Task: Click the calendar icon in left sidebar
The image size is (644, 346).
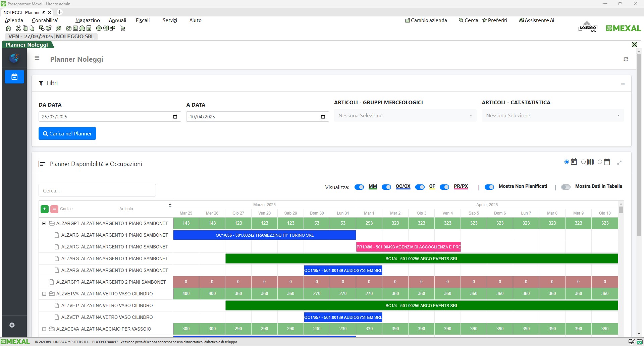Action: (14, 77)
